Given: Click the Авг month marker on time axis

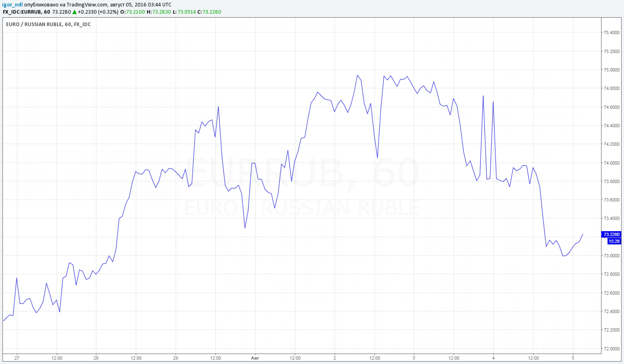Looking at the screenshot, I should point(255,358).
